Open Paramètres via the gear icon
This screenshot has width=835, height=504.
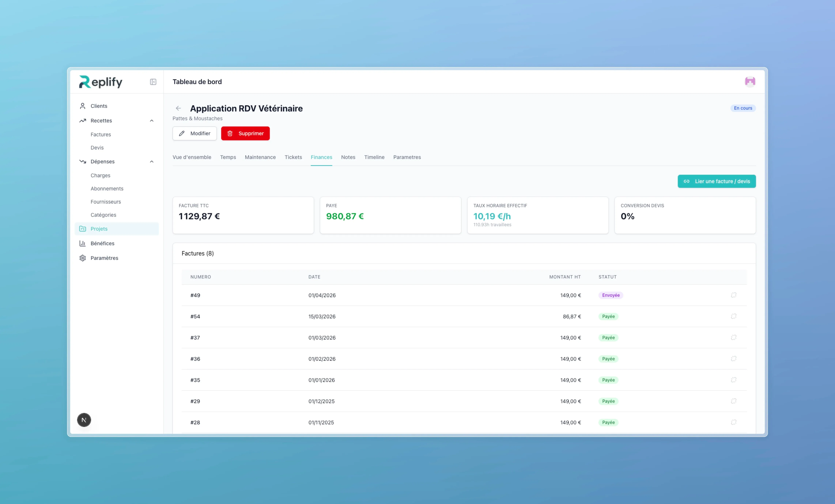point(82,258)
